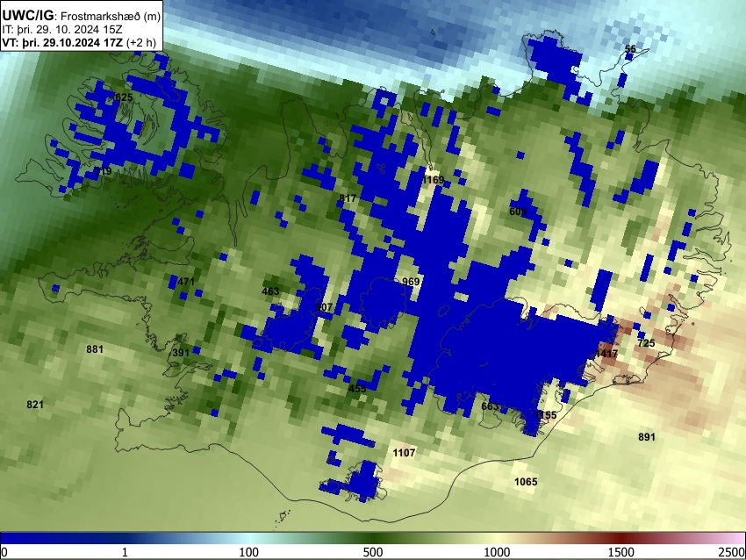Screen dimensions: 746x560
Task: Click the 609 value label on map
Action: click(x=518, y=212)
